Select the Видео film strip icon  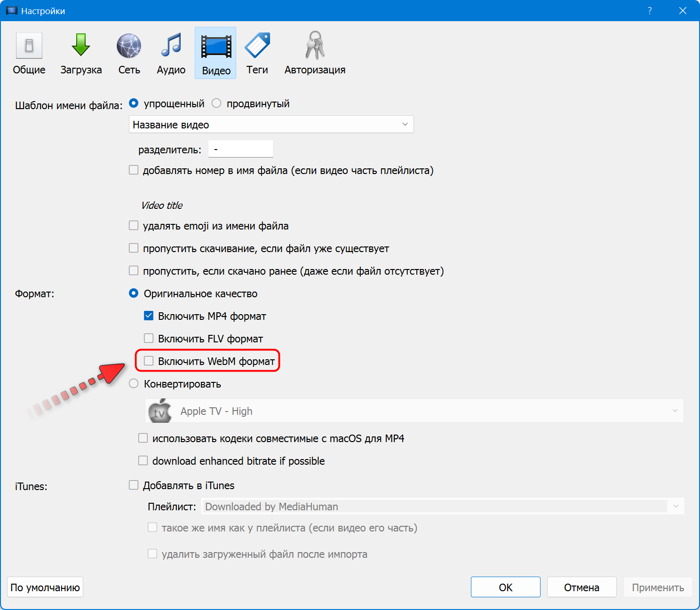216,53
